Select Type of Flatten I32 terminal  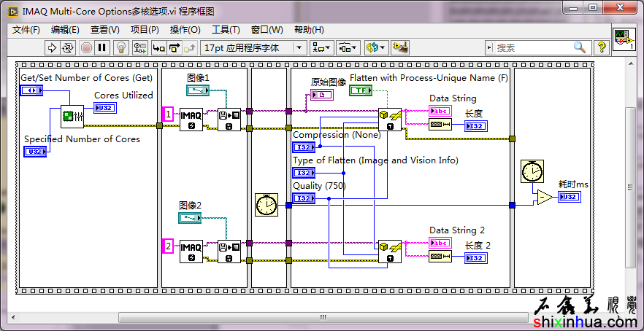point(304,173)
